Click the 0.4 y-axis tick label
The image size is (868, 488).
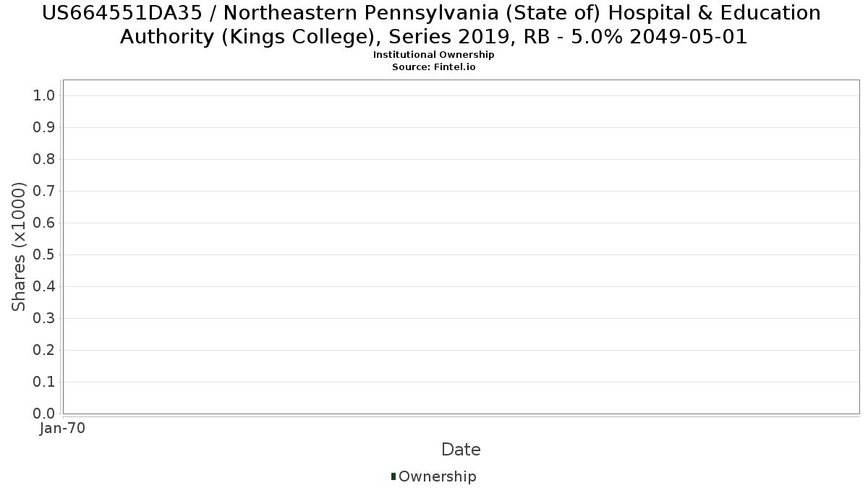point(44,286)
